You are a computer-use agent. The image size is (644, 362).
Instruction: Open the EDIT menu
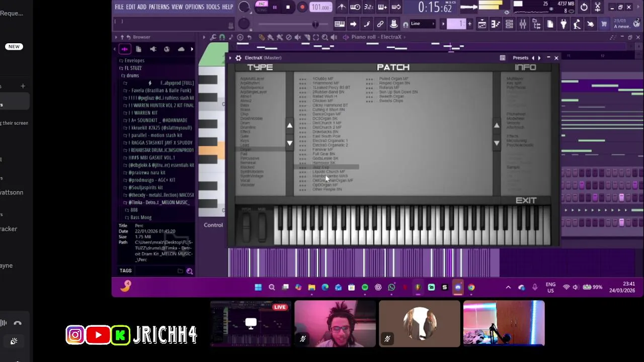coord(131,7)
